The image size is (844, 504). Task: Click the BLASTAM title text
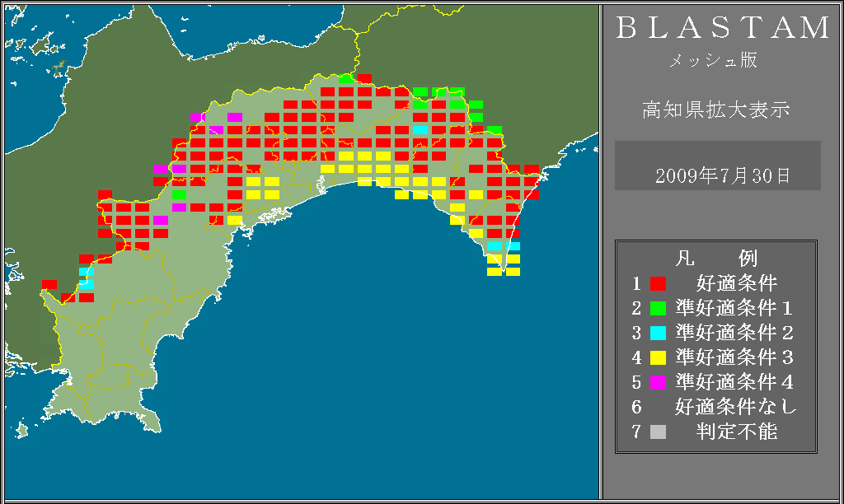pyautogui.click(x=723, y=28)
